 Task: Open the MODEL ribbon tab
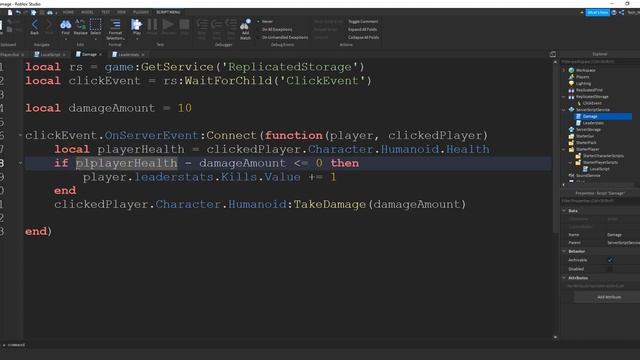87,12
